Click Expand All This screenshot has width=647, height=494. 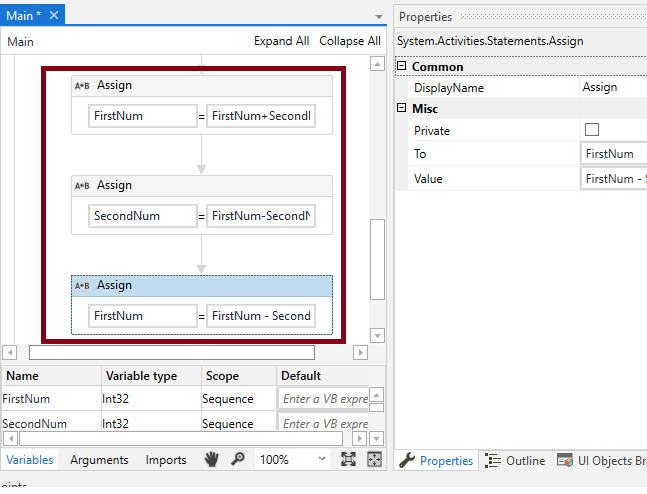pyautogui.click(x=281, y=41)
